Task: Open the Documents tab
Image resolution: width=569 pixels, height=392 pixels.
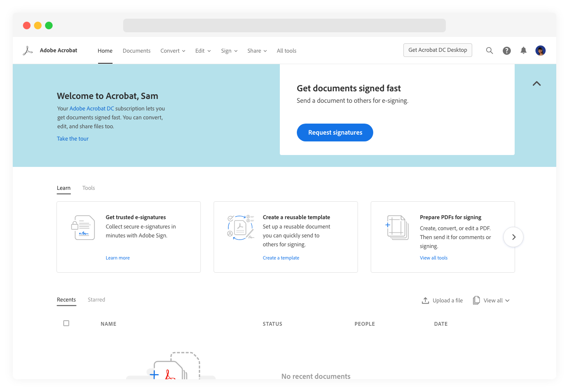Action: (137, 51)
